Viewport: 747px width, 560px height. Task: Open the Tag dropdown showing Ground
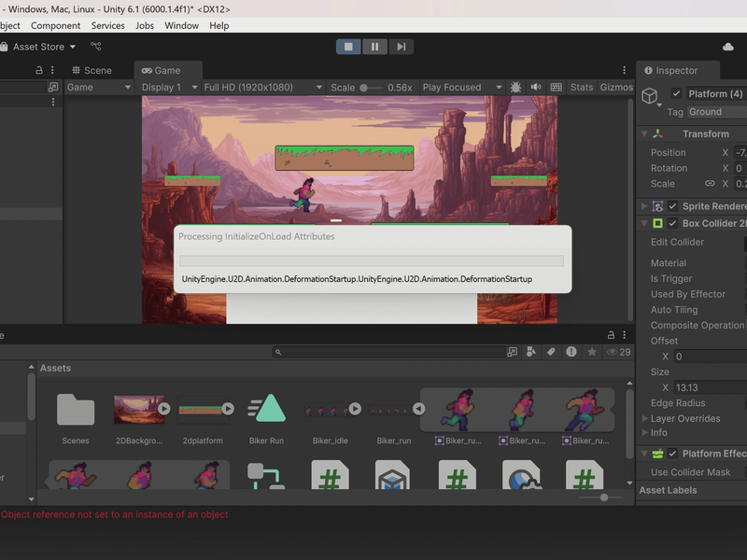pos(716,112)
